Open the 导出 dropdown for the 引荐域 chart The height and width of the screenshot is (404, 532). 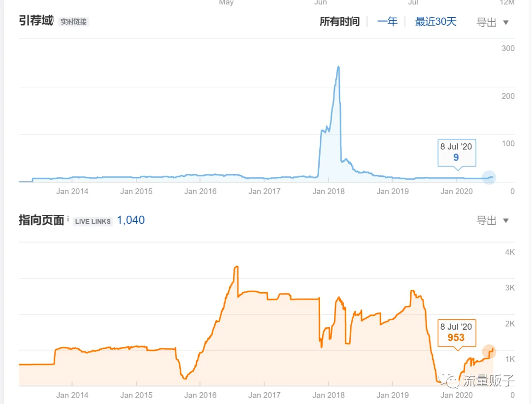click(x=492, y=22)
